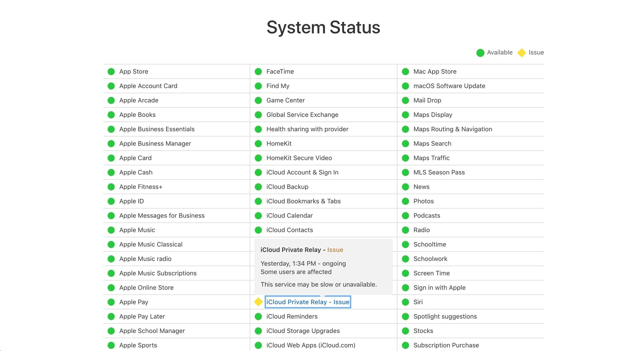This screenshot has width=644, height=351.
Task: Click the status dot beside Maps Search
Action: point(406,144)
